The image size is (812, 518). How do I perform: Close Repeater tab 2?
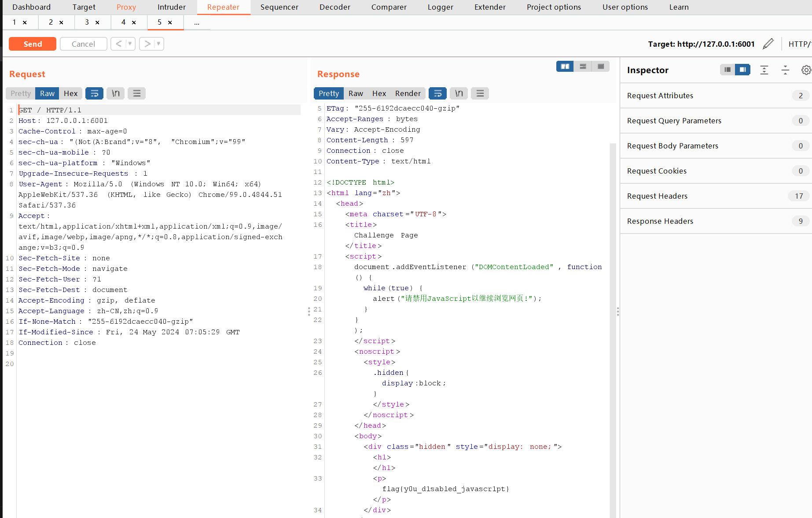click(61, 22)
